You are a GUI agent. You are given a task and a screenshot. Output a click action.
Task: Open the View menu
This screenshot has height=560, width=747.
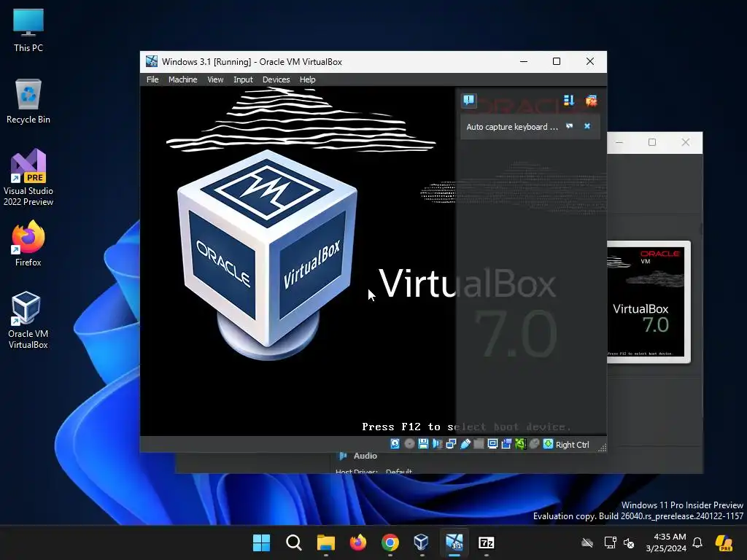tap(215, 79)
